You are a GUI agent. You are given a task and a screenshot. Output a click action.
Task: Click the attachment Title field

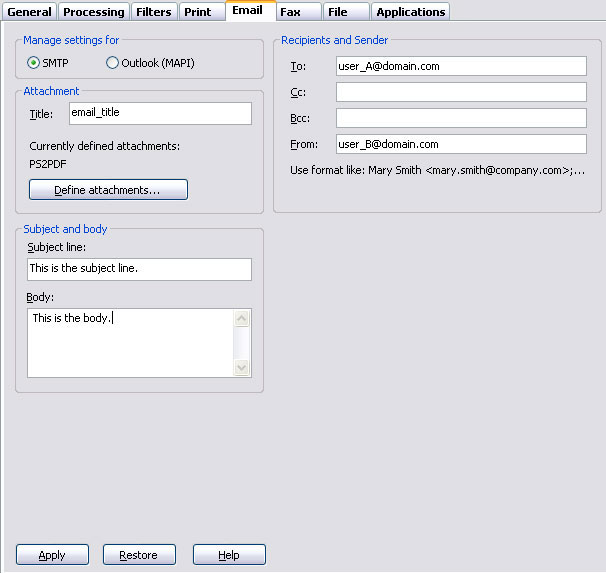pyautogui.click(x=160, y=113)
